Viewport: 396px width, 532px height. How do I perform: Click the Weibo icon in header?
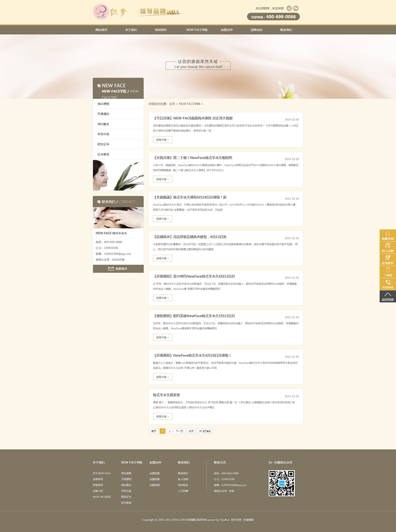coord(289,8)
